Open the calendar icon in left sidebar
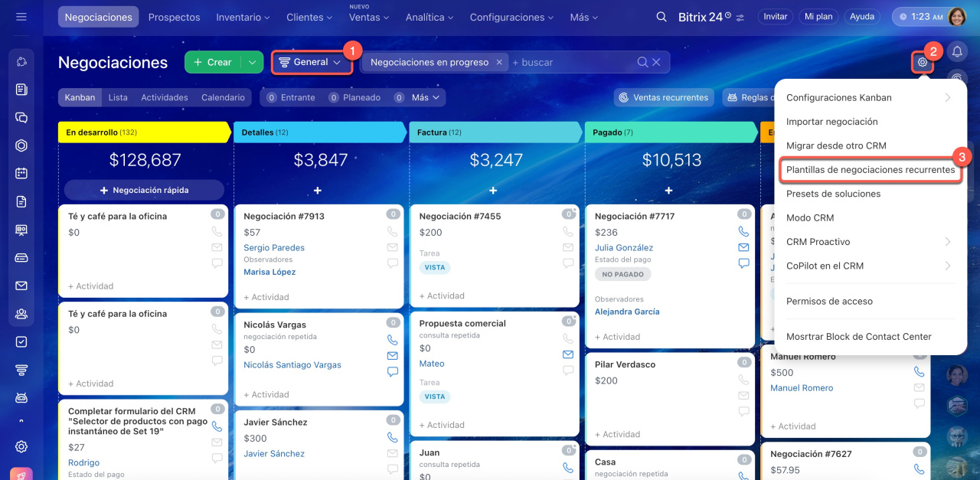The image size is (980, 480). [x=21, y=173]
